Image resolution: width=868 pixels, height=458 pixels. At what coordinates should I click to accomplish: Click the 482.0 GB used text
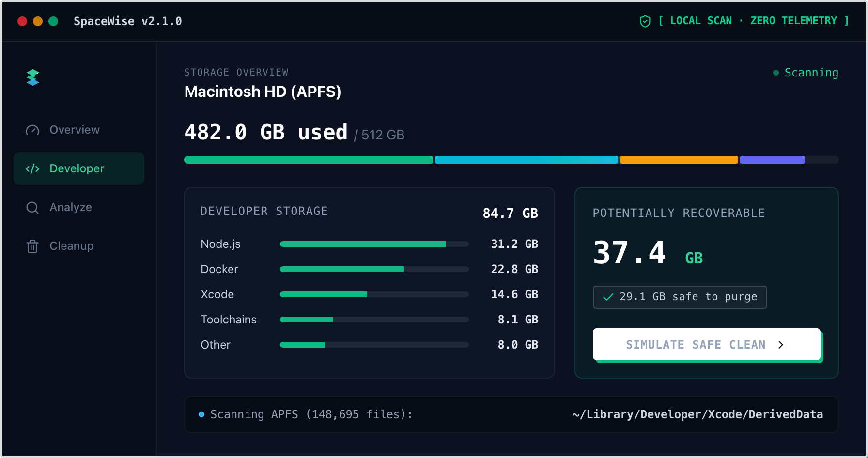point(266,132)
